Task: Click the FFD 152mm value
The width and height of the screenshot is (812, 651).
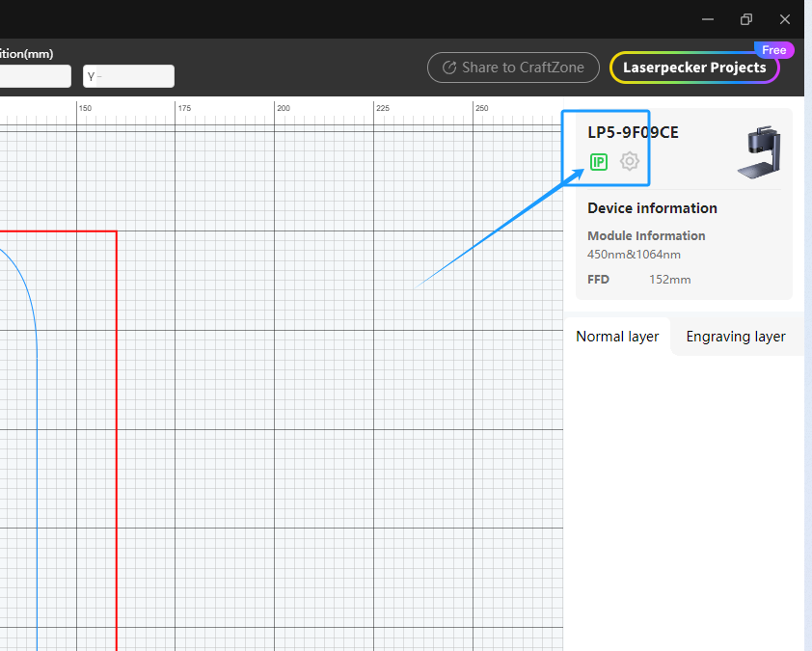Action: tap(669, 280)
